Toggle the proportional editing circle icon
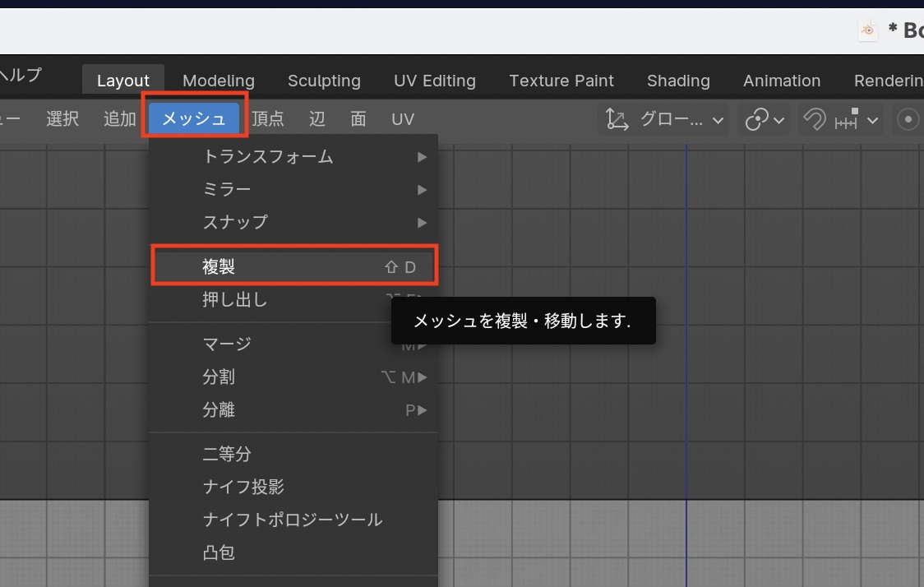The height and width of the screenshot is (587, 924). click(908, 120)
